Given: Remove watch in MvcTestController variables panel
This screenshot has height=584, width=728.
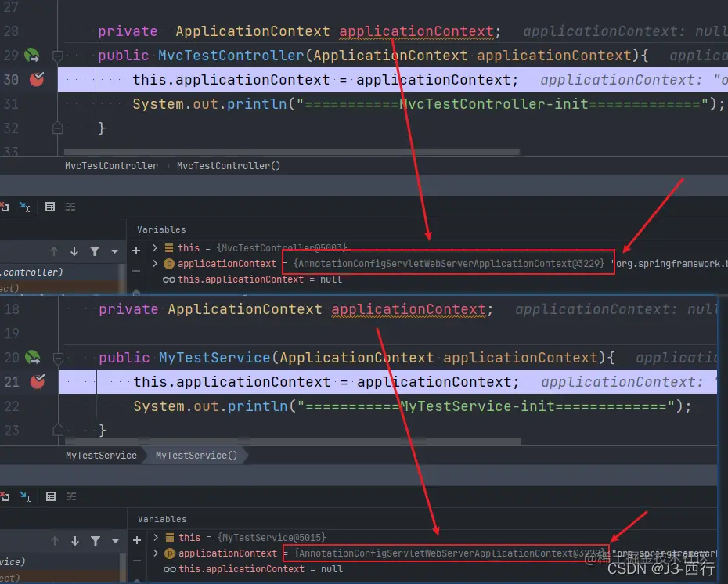Looking at the screenshot, I should point(136,271).
